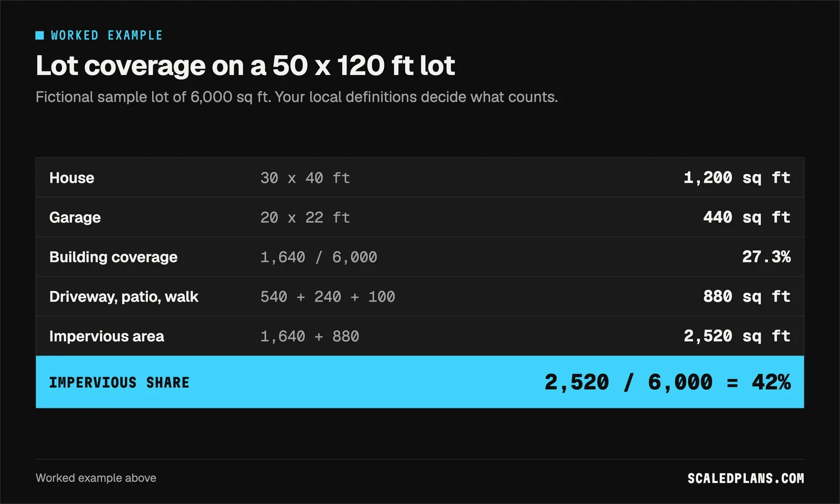Click the 2,520 sq ft value

737,336
